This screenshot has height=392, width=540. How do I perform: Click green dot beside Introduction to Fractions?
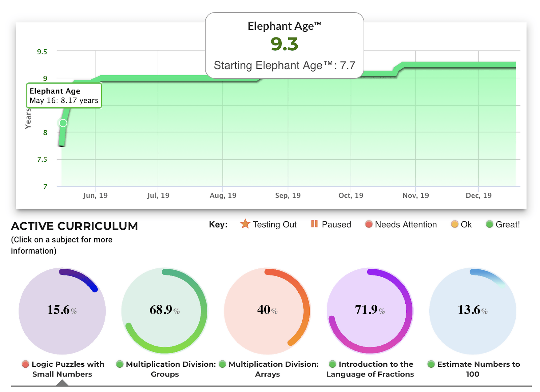[332, 364]
